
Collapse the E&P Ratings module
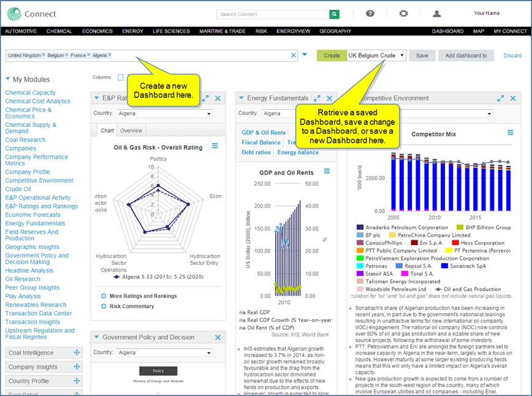[96, 97]
